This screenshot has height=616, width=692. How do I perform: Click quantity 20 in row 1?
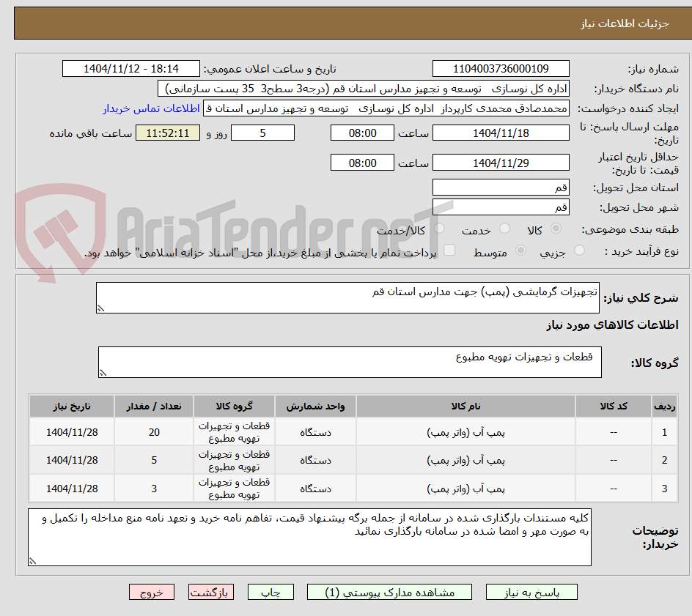pyautogui.click(x=154, y=433)
